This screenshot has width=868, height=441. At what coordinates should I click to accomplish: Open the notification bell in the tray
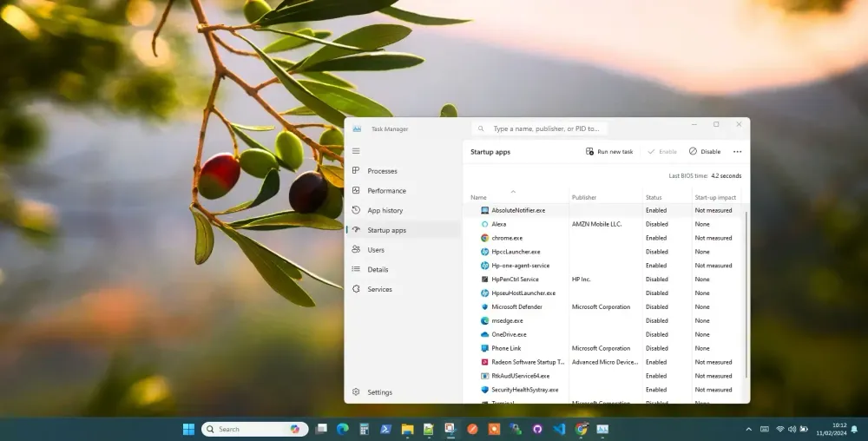pyautogui.click(x=854, y=430)
